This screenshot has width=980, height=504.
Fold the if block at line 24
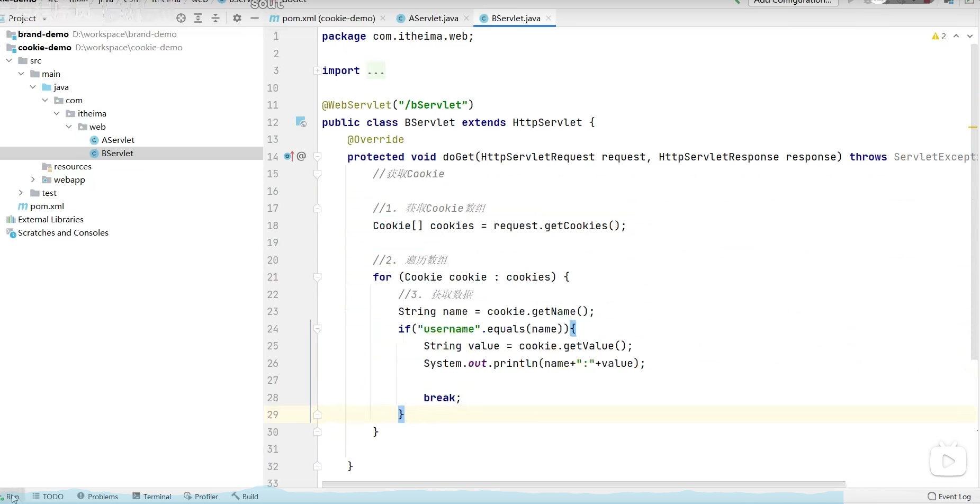(x=318, y=329)
